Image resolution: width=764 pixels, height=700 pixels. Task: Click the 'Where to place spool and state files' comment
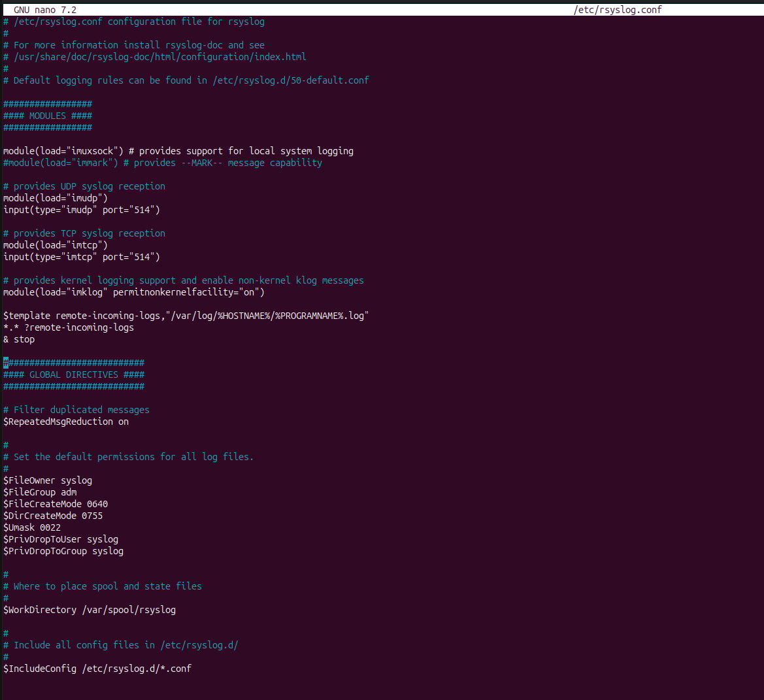click(103, 586)
